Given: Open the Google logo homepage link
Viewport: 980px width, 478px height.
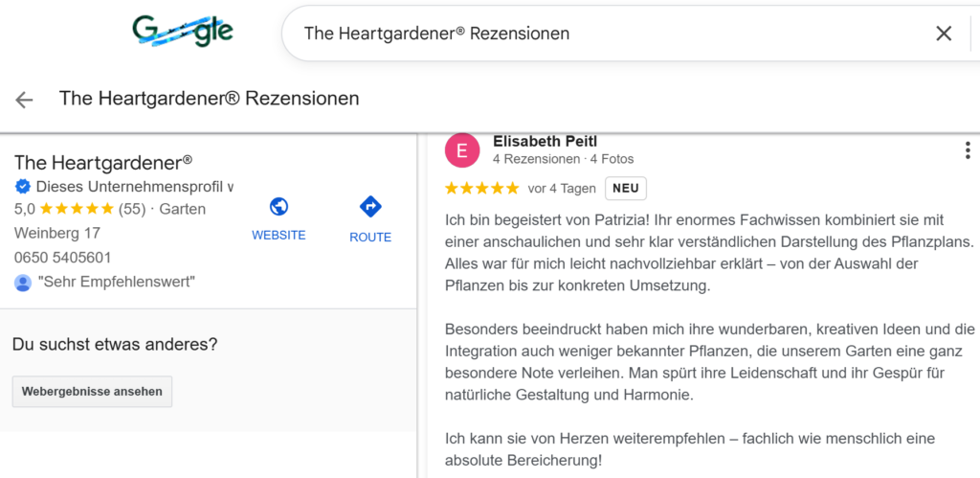Looking at the screenshot, I should [x=183, y=33].
